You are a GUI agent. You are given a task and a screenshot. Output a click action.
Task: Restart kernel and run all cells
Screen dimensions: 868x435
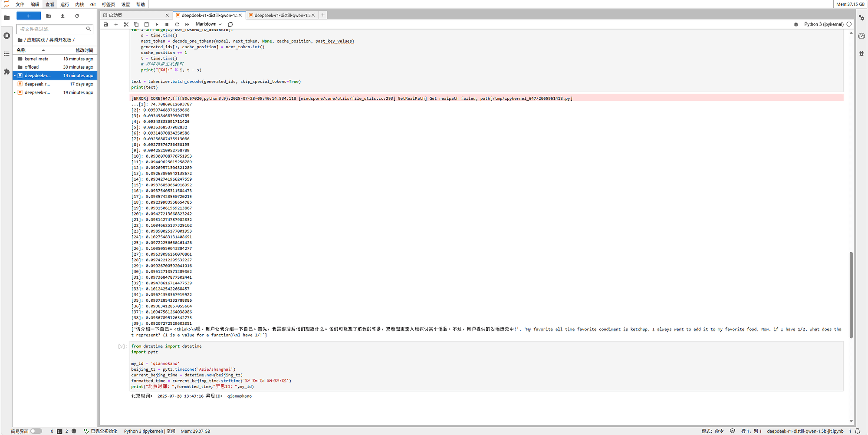[x=187, y=24]
